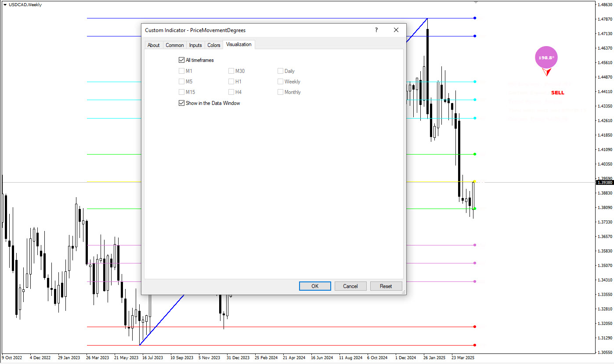Toggle the M1 timeframe checkbox
The width and height of the screenshot is (614, 364).
[x=181, y=71]
